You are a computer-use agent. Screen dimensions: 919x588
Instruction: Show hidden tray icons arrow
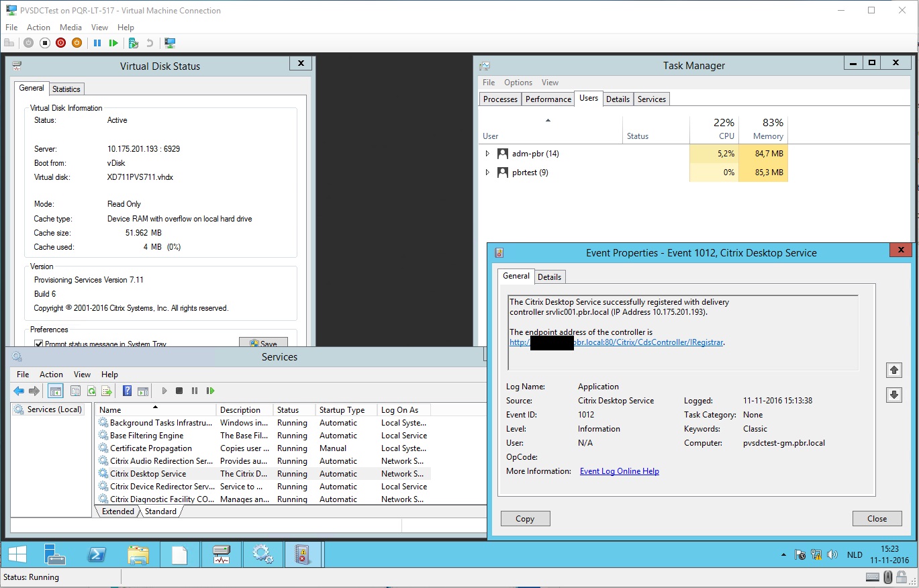tap(783, 555)
